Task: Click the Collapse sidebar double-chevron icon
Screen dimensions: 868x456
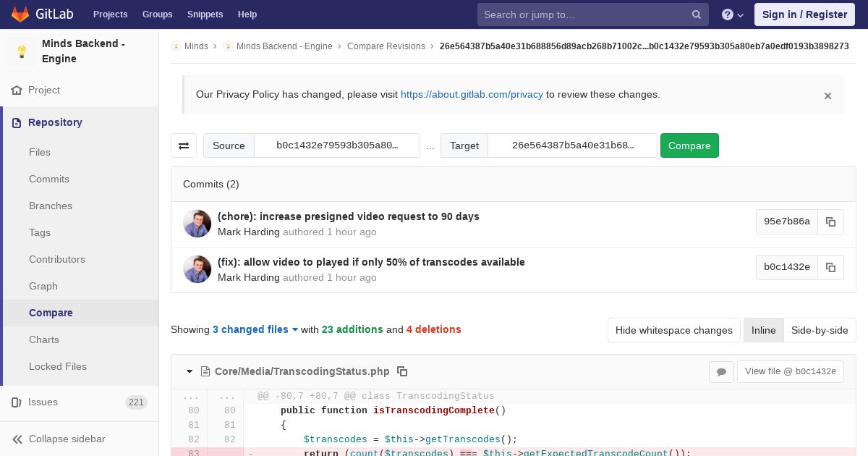Action: point(17,439)
